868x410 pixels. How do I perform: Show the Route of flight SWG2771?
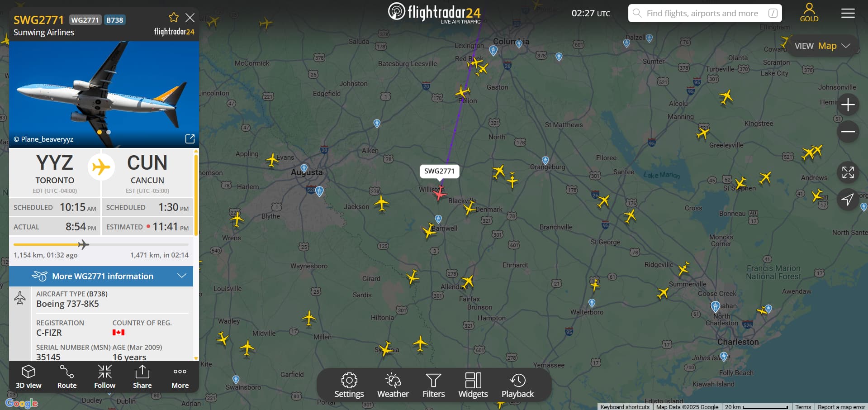point(67,377)
